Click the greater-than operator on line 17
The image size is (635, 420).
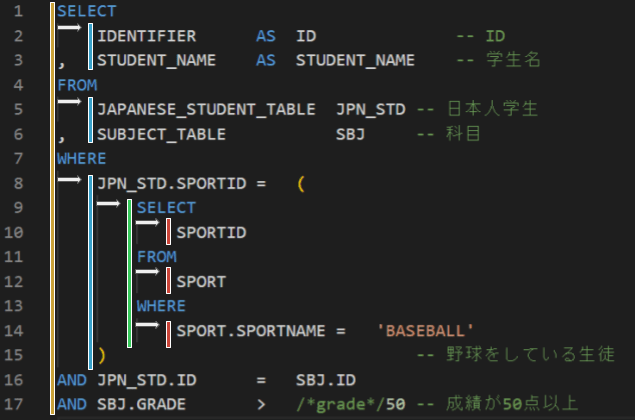click(x=261, y=405)
